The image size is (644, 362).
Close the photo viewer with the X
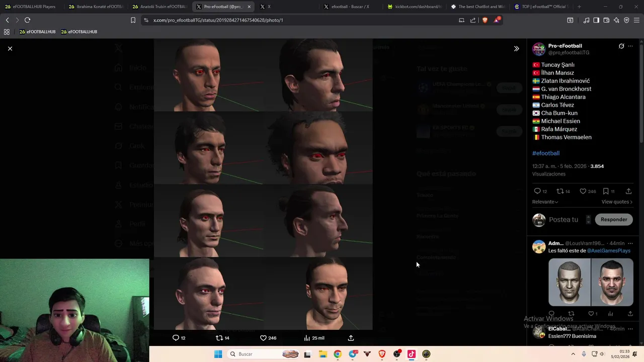(10, 48)
